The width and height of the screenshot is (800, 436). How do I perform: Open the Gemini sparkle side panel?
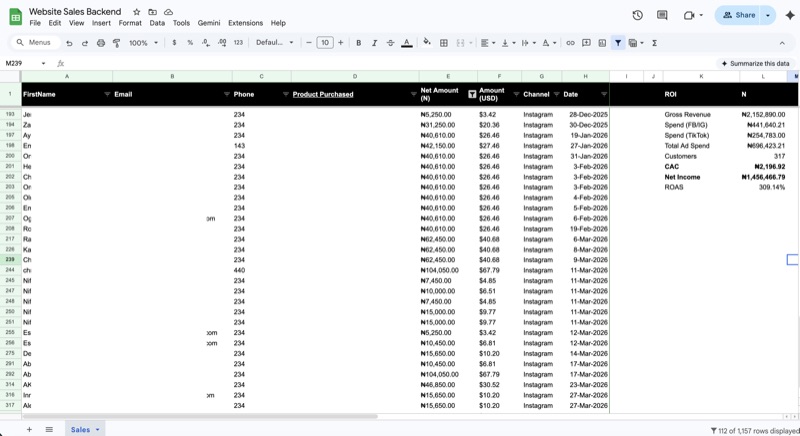(790, 15)
